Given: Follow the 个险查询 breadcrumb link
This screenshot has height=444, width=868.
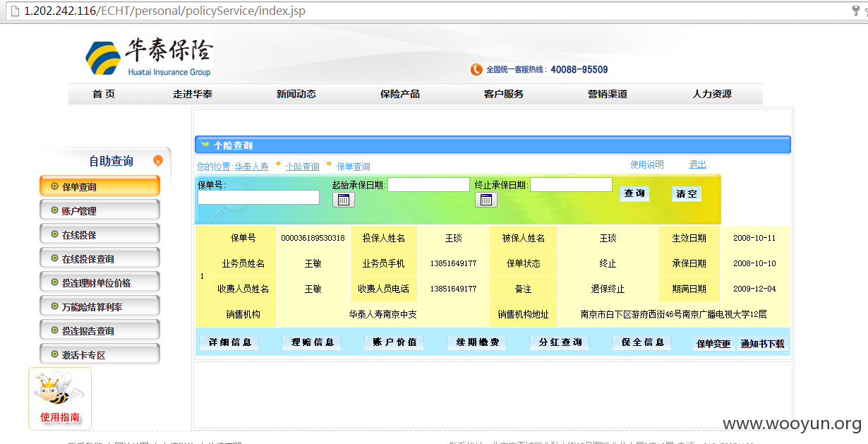Looking at the screenshot, I should coord(302,167).
